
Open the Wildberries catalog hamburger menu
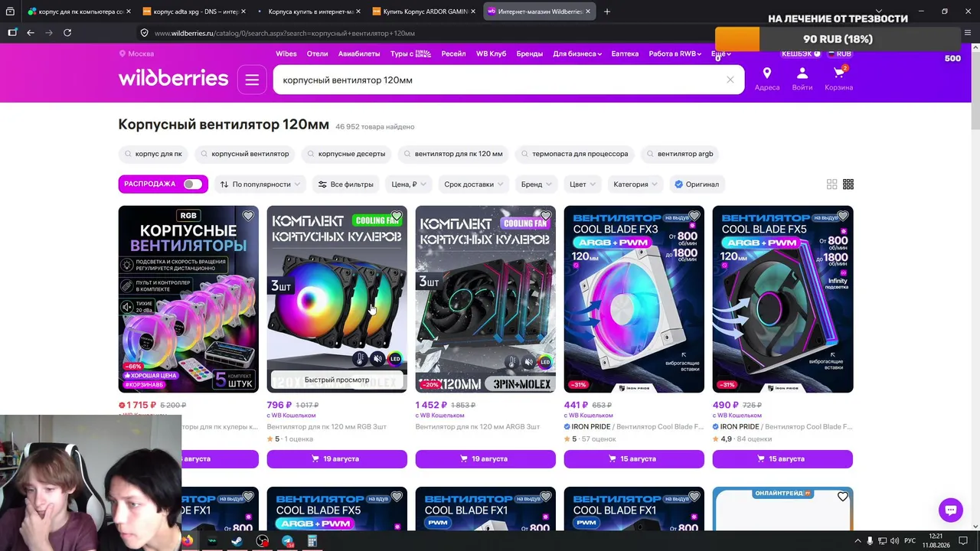252,80
